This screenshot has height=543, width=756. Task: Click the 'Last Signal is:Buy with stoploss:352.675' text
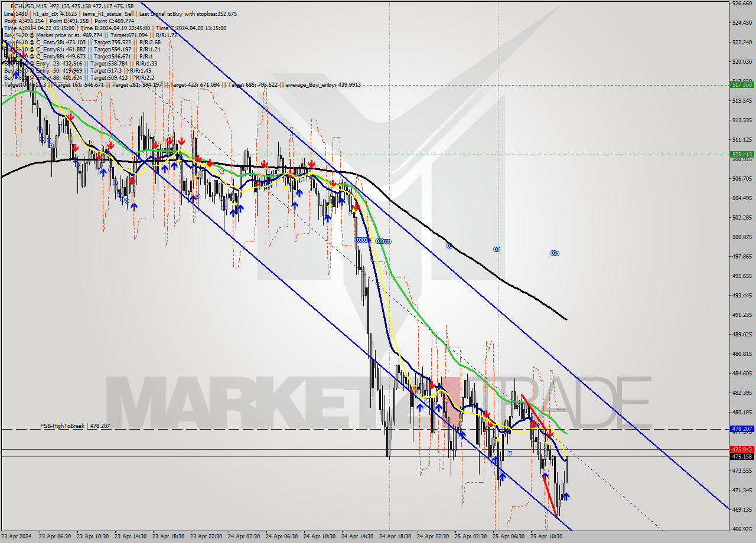(x=187, y=14)
